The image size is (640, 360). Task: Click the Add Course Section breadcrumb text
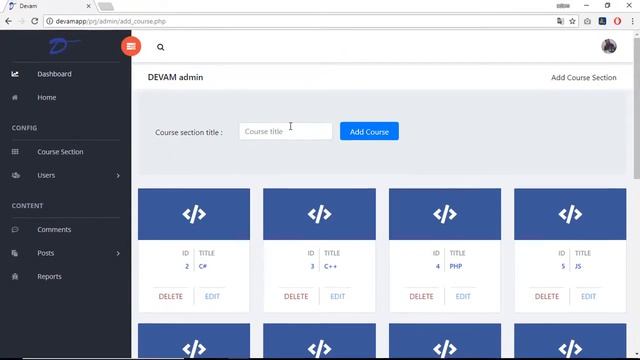click(x=584, y=78)
